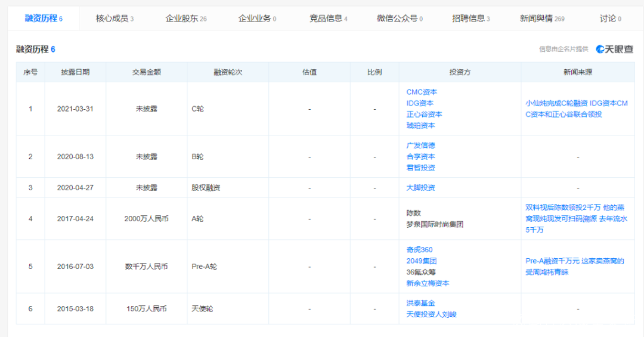Click the 序号 column header
Screen dimensions: 644x337
point(30,72)
